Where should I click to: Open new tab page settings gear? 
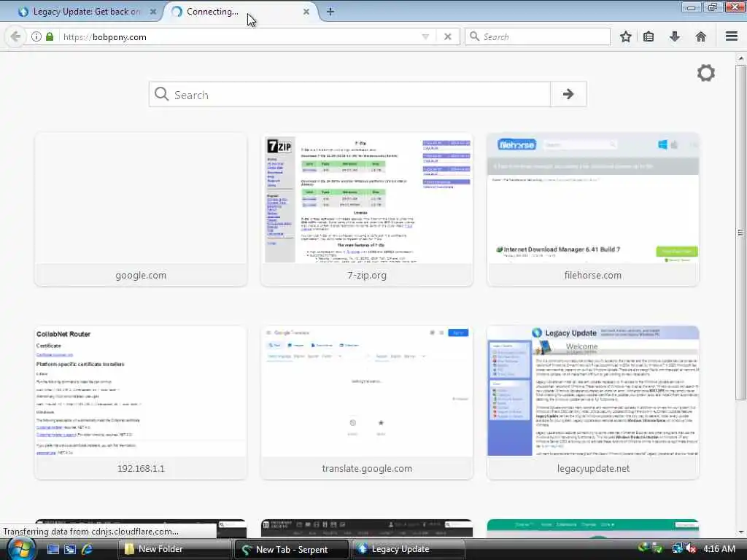click(x=705, y=73)
